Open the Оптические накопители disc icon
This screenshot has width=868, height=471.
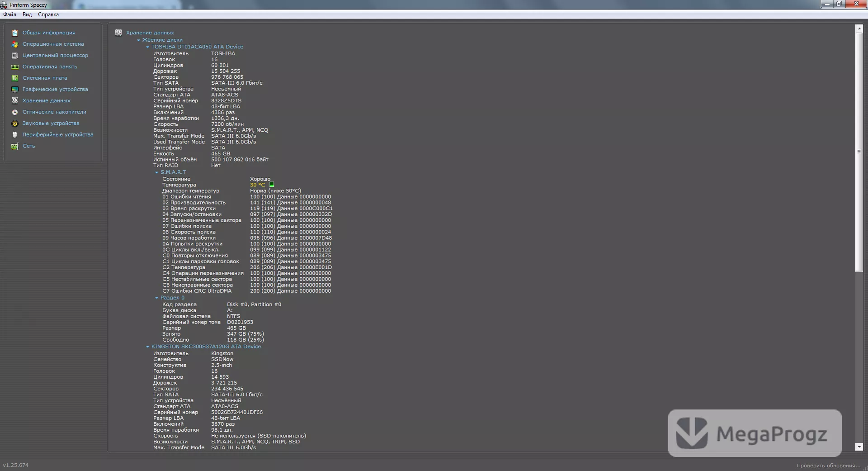click(x=15, y=112)
